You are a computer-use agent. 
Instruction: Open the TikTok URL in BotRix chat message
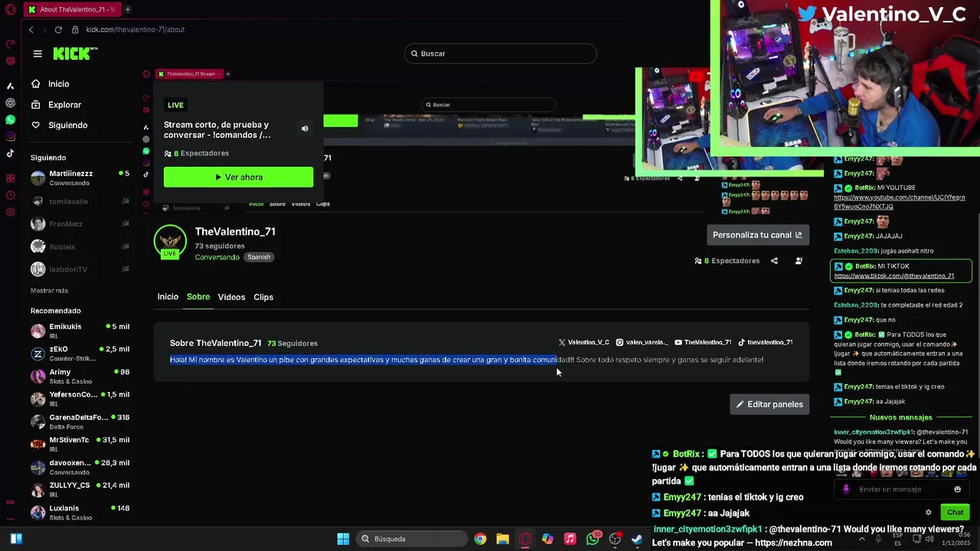pyautogui.click(x=893, y=276)
